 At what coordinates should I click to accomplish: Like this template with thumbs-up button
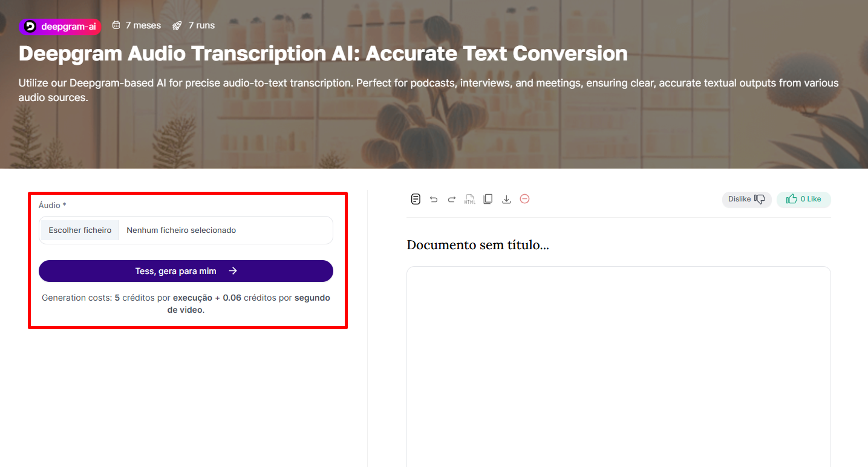click(803, 200)
